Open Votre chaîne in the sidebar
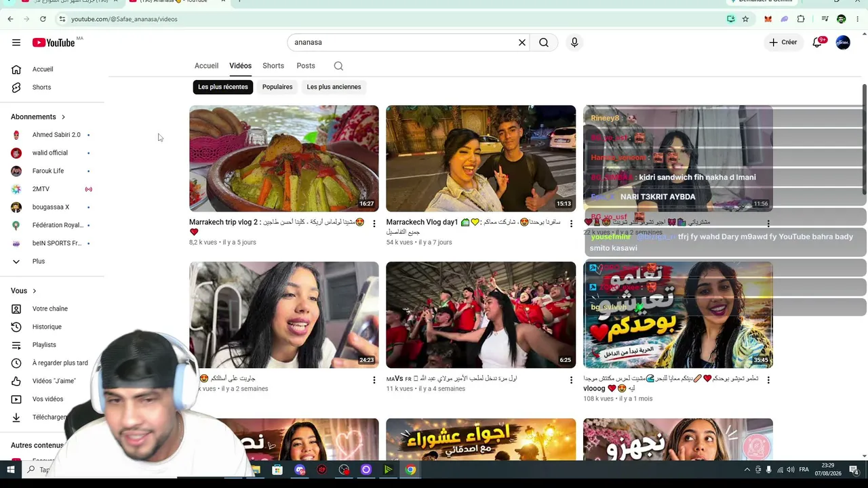The width and height of the screenshot is (868, 488). tap(50, 309)
